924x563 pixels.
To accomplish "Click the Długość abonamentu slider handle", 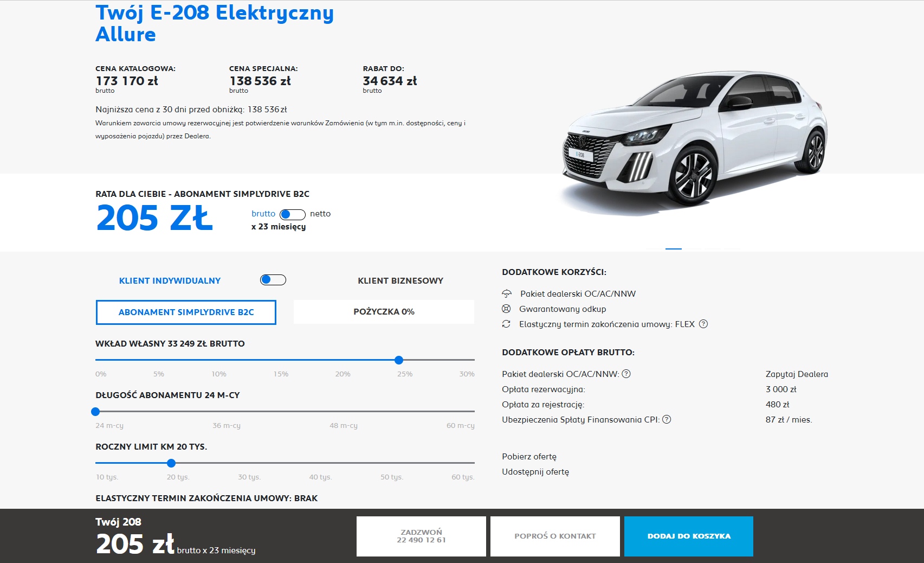I will pos(95,412).
